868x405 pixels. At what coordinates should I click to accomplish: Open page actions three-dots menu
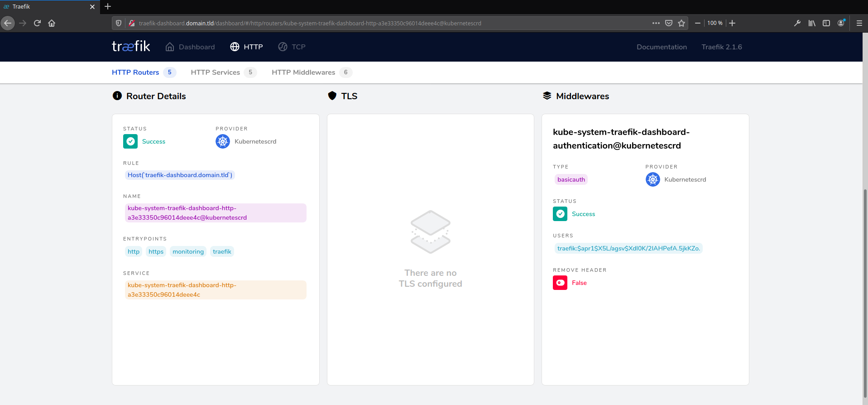coord(656,23)
